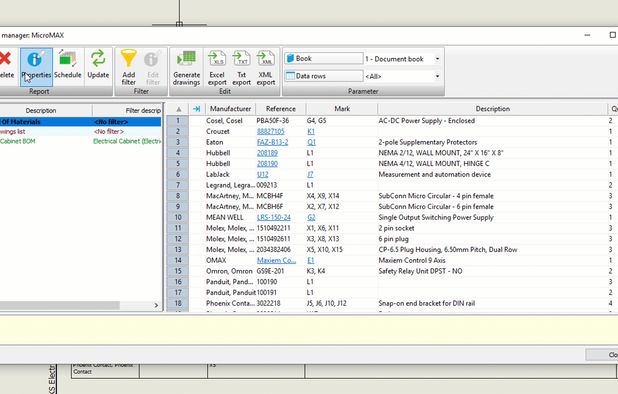Sort by the triangle header column
The image size is (618, 394).
pos(179,109)
